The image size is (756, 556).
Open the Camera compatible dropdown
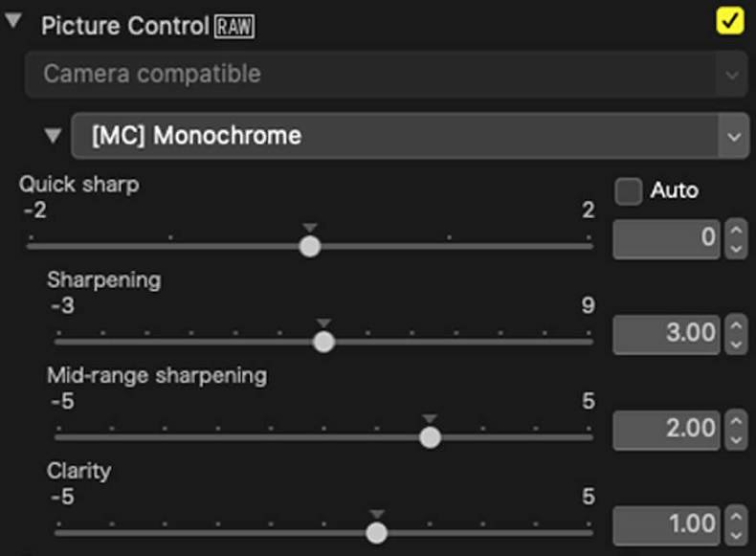pyautogui.click(x=386, y=74)
